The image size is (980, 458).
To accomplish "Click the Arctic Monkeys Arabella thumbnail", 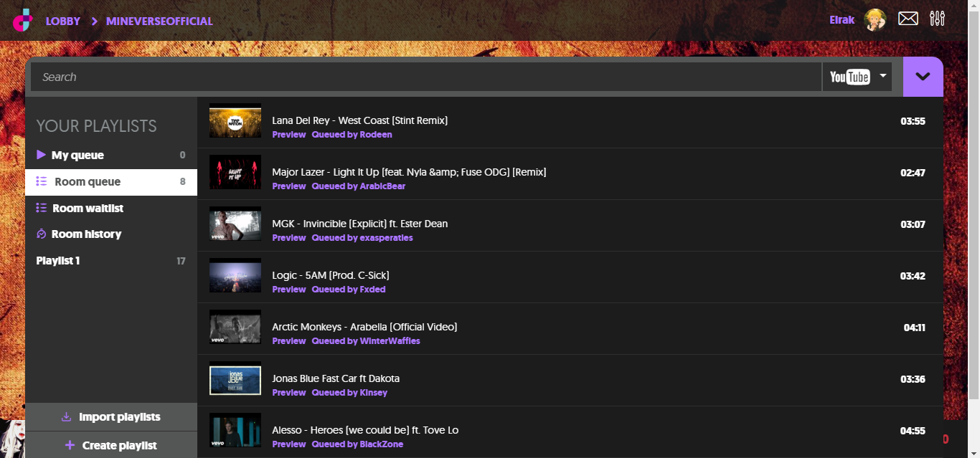I will (235, 328).
